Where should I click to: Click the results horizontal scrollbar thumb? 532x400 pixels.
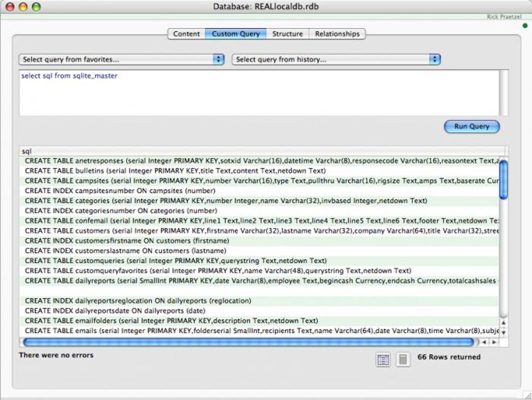point(248,342)
